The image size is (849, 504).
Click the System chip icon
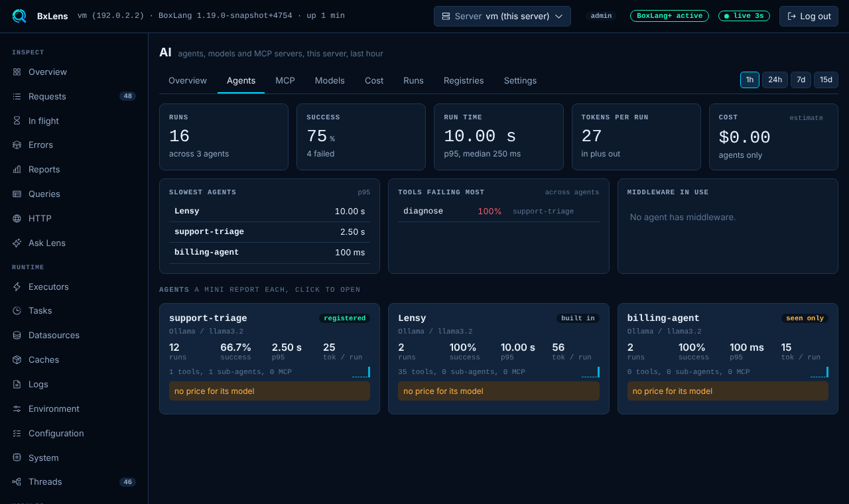(17, 458)
